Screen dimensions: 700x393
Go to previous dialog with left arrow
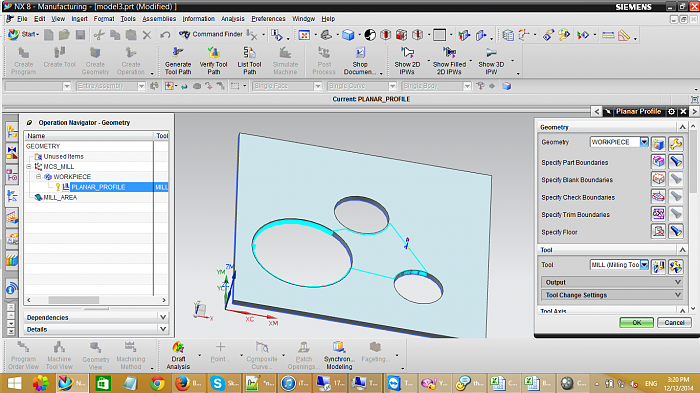pos(597,112)
